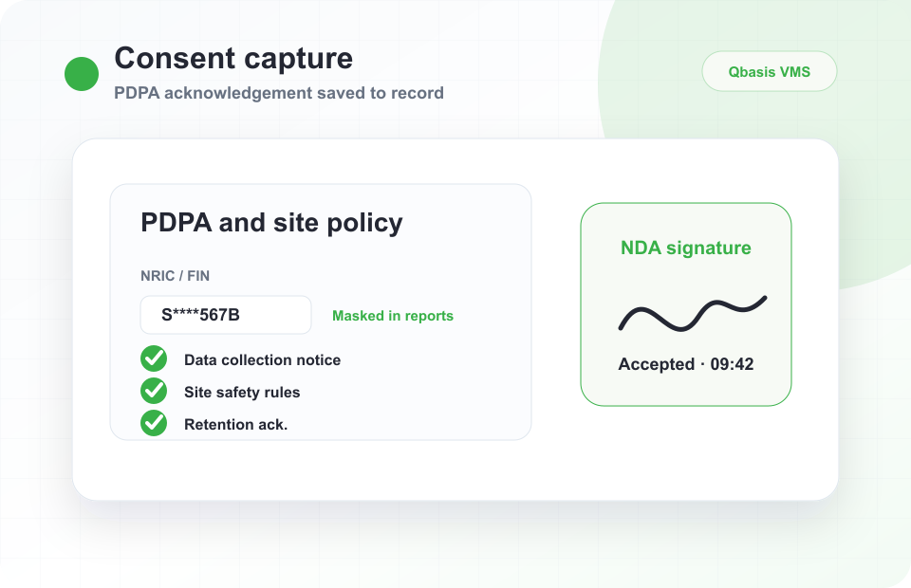Toggle the Data collection notice checkmark
The width and height of the screenshot is (911, 588).
(x=154, y=358)
